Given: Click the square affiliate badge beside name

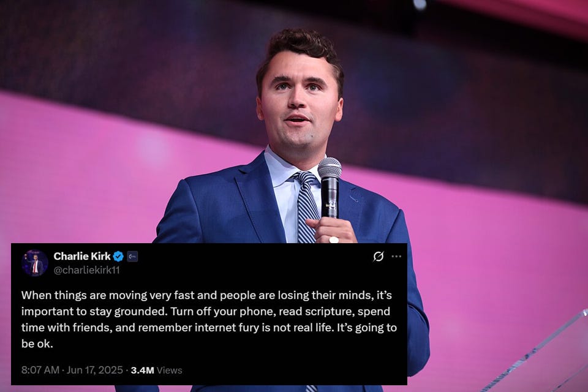Looking at the screenshot, I should tap(132, 257).
